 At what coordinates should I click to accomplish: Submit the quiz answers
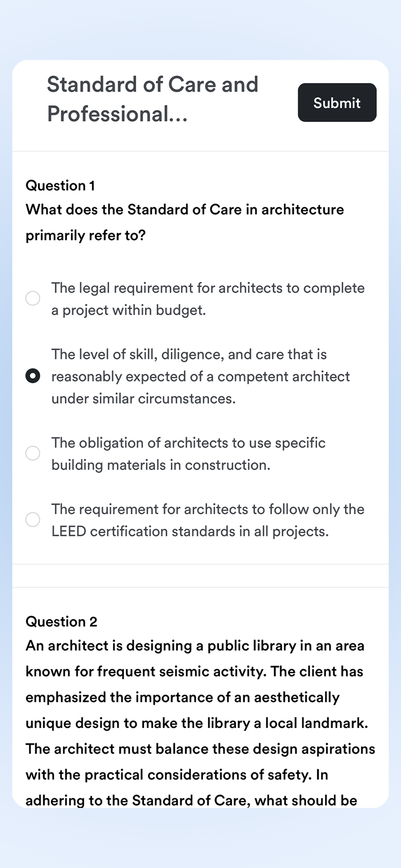point(337,102)
